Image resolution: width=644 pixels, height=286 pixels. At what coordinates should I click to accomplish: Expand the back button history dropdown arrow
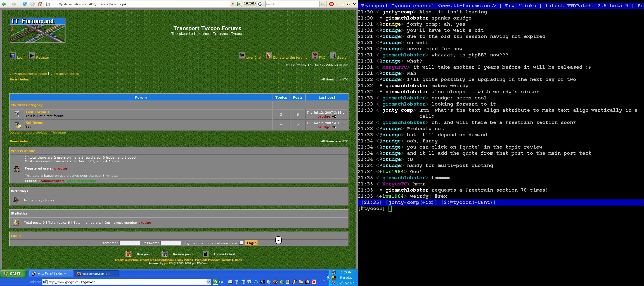coord(9,4)
